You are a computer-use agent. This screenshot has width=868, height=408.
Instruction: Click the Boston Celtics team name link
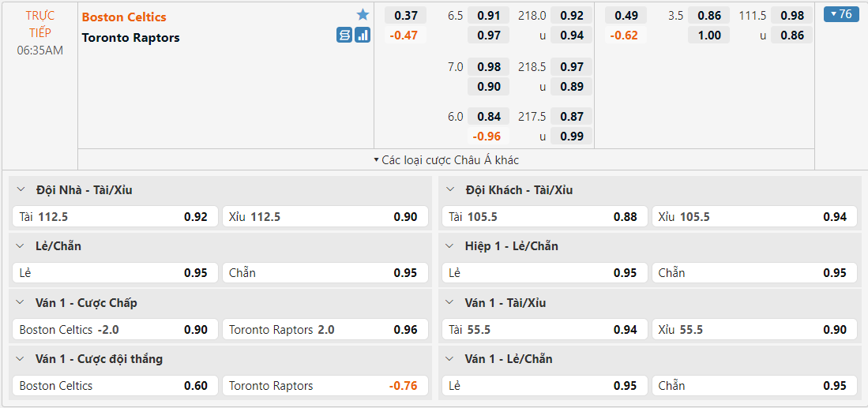[x=124, y=17]
